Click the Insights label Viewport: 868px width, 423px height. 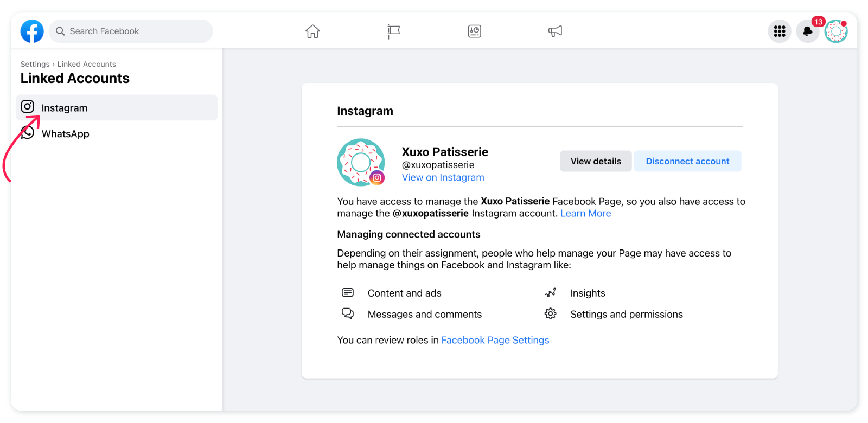coord(588,293)
